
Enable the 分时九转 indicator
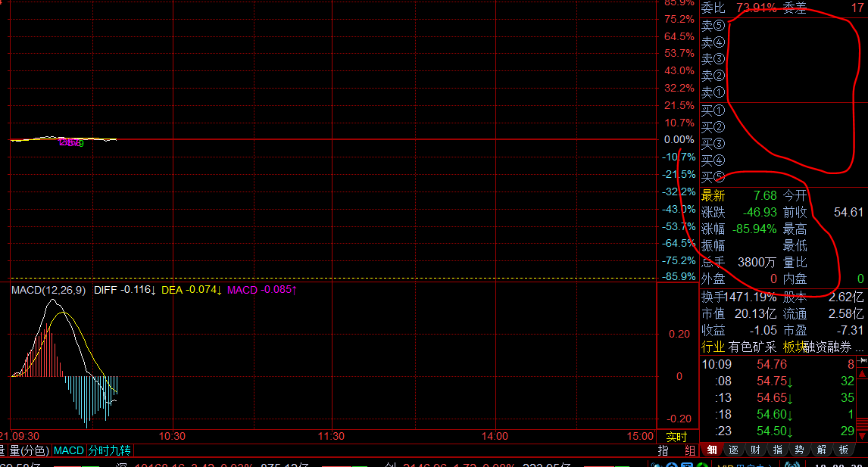pos(109,450)
